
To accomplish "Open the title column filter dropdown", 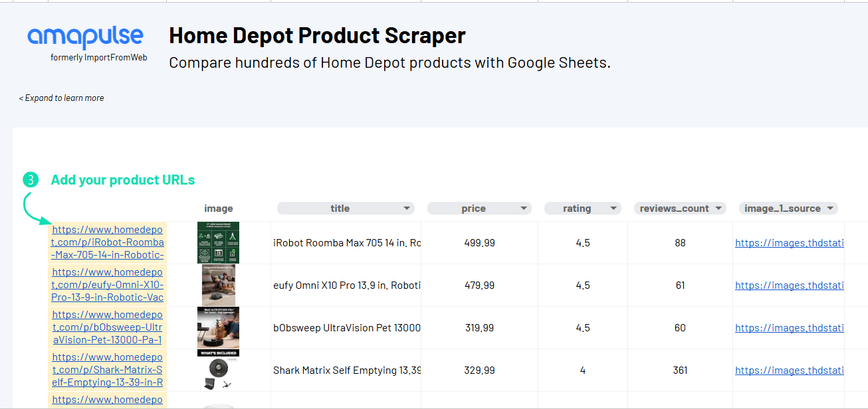I will coord(407,208).
